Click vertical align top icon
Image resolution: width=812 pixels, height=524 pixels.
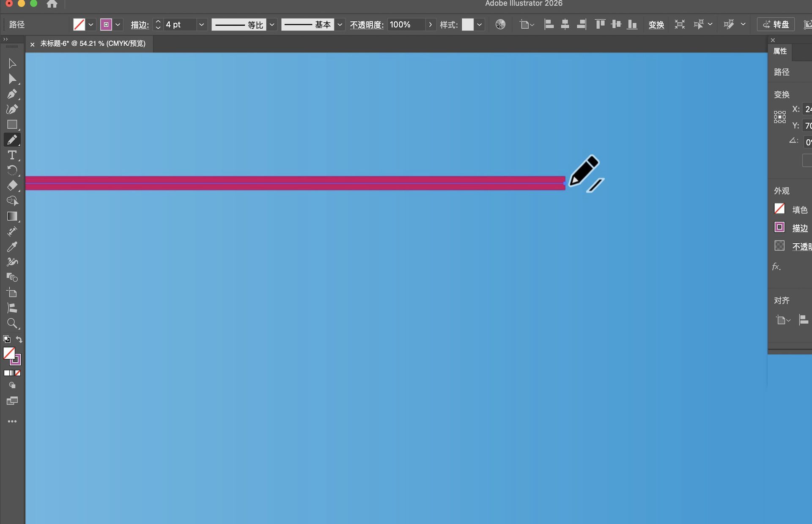600,24
